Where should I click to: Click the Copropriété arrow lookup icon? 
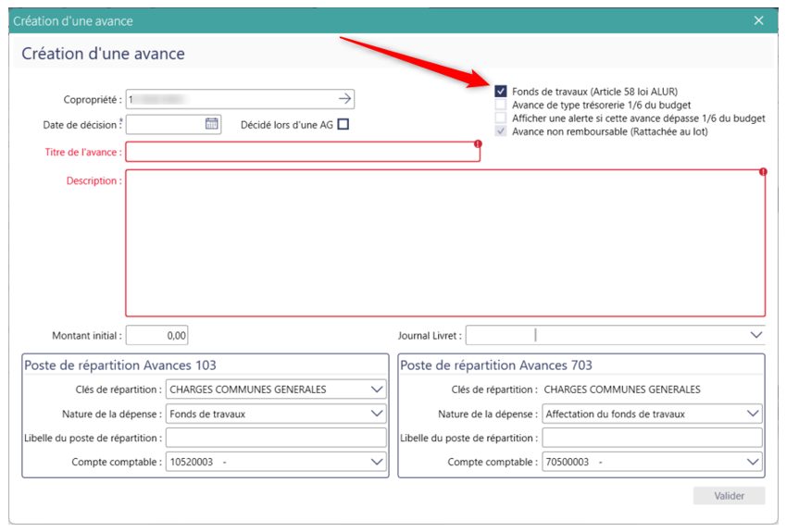click(x=344, y=98)
